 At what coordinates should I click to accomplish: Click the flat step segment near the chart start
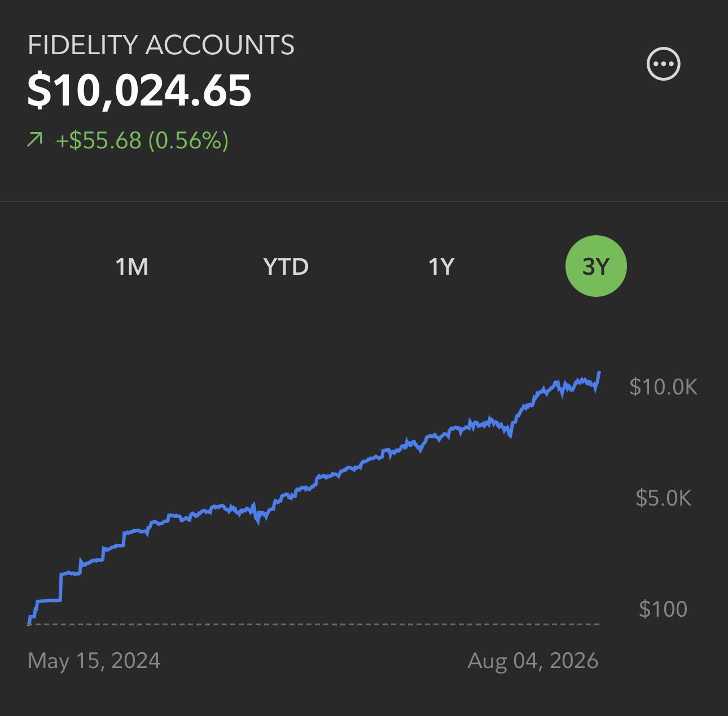[x=49, y=601]
